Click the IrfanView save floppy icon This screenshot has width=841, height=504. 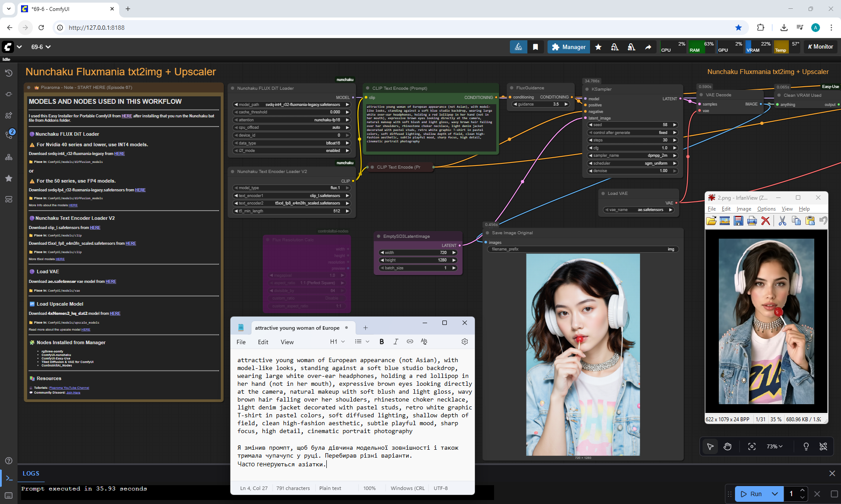tap(739, 221)
